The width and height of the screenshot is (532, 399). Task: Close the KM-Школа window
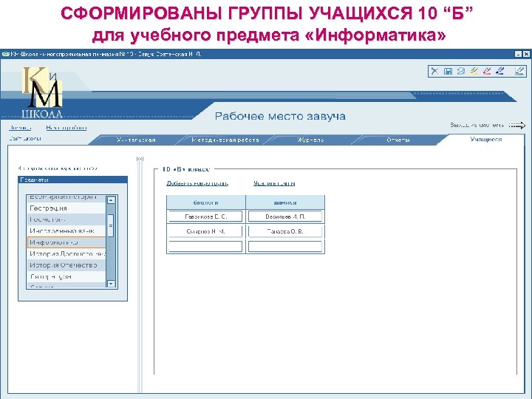526,54
